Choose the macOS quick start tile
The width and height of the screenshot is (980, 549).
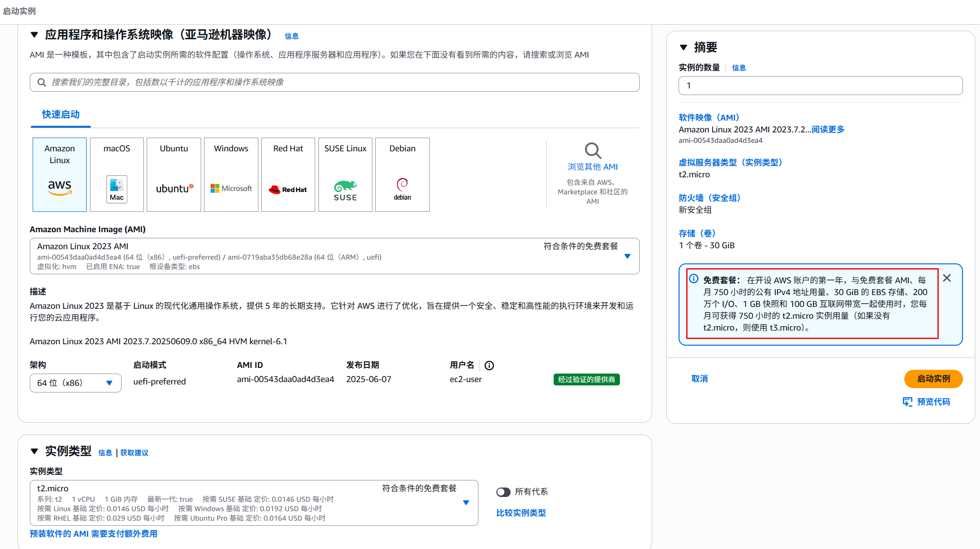[x=117, y=174]
